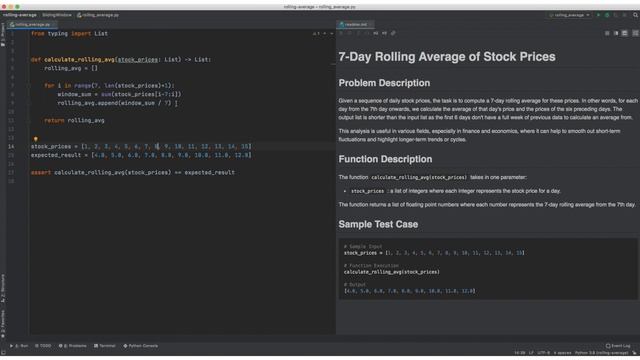Click the Python interpreter status bar entry
The image size is (640, 360).
601,353
